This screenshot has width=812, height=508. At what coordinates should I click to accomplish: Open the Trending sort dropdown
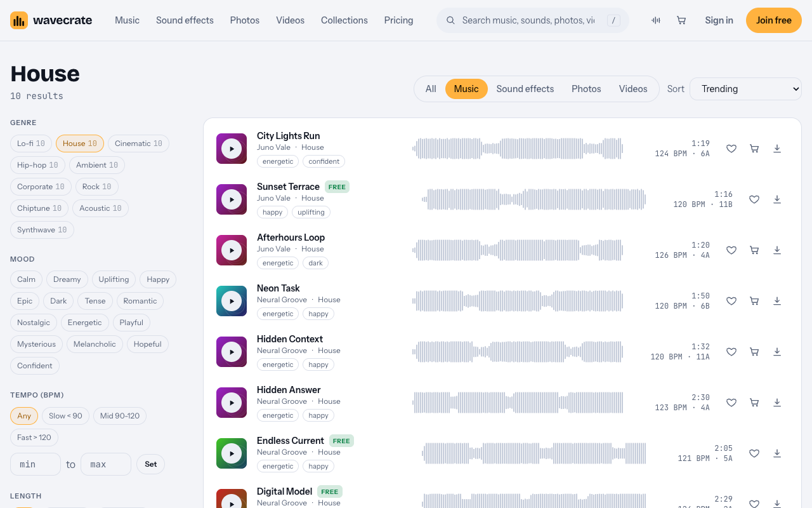click(x=745, y=89)
